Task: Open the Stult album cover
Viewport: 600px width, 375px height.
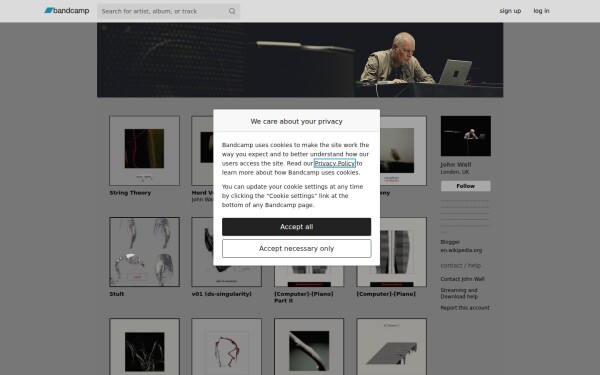Action: coord(144,252)
